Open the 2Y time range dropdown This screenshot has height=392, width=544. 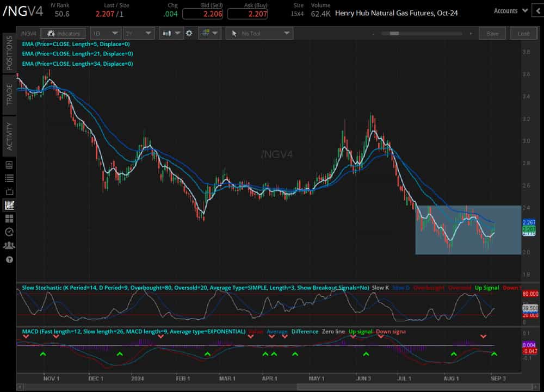pyautogui.click(x=139, y=33)
